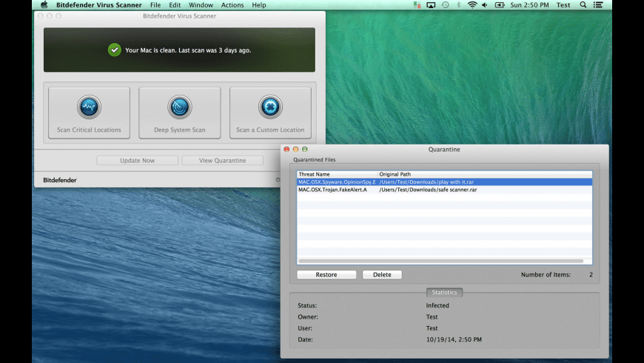Click the quarantine list horizontal scrollbar
The image size is (644, 363).
(440, 261)
